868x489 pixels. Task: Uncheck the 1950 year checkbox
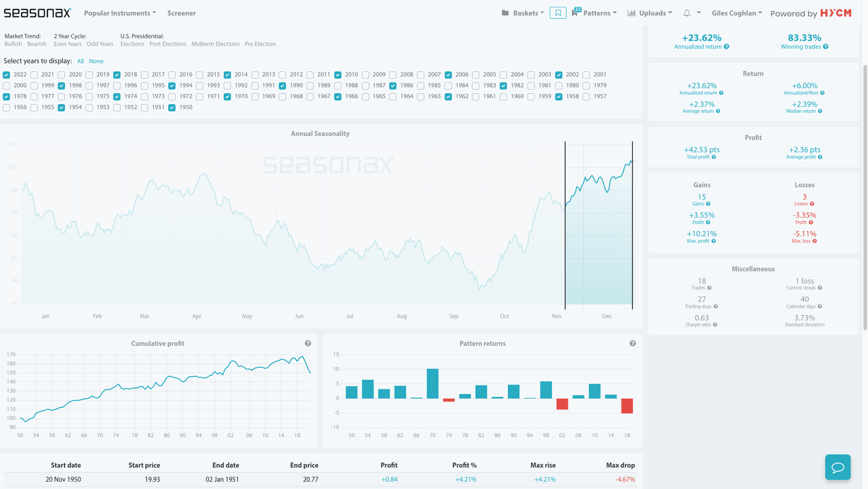pos(172,107)
